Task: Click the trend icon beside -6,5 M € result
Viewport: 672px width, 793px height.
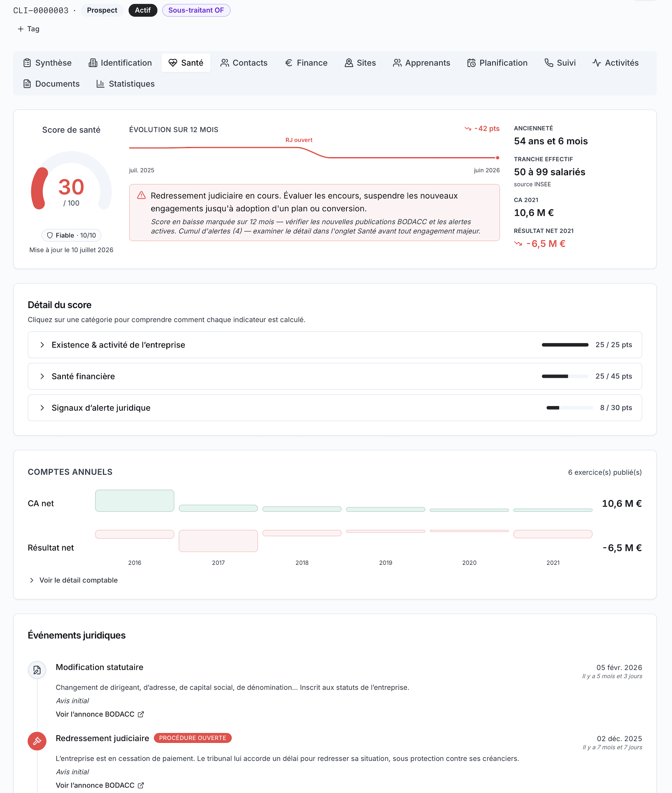Action: point(518,243)
